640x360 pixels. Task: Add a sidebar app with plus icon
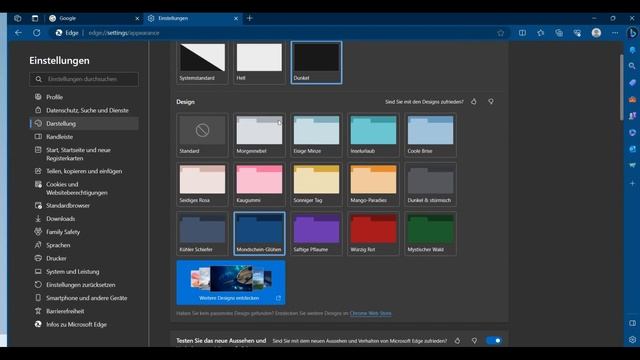click(632, 183)
